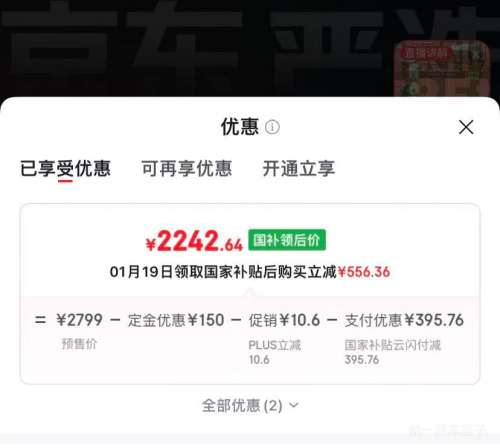Tap the red ¥2242.64 price

click(x=194, y=241)
